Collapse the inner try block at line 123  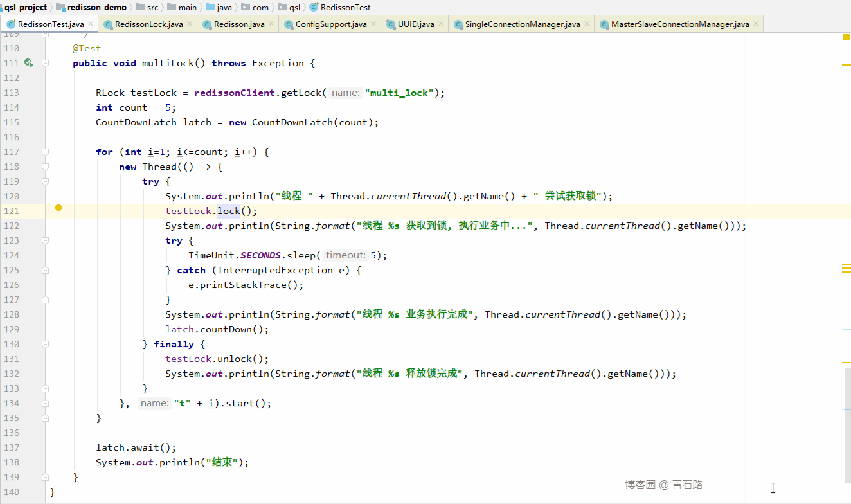pos(45,240)
